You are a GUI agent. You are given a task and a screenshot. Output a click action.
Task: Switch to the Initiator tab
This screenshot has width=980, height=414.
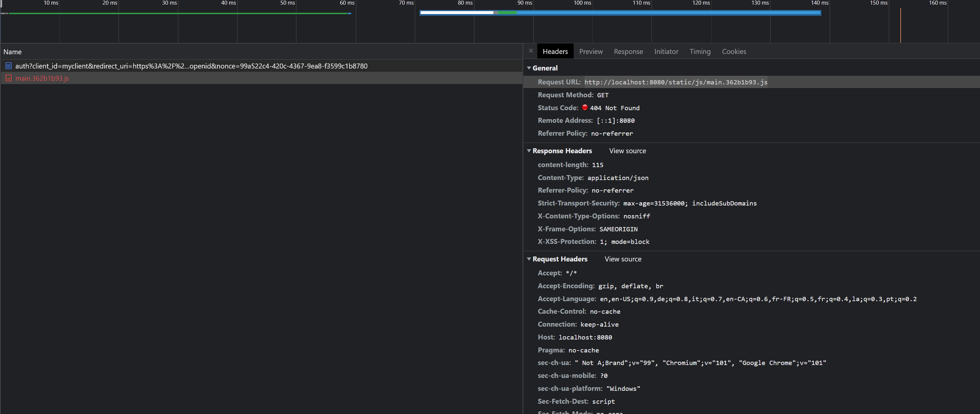pyautogui.click(x=666, y=51)
